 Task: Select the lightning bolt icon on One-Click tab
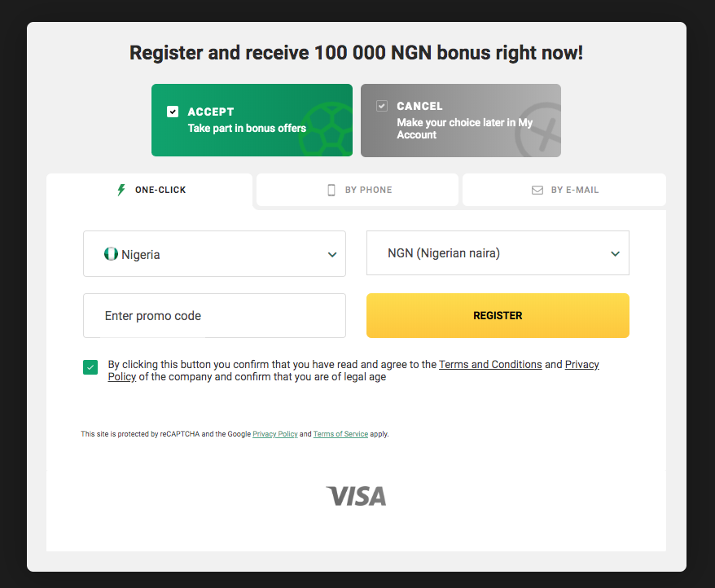coord(121,190)
